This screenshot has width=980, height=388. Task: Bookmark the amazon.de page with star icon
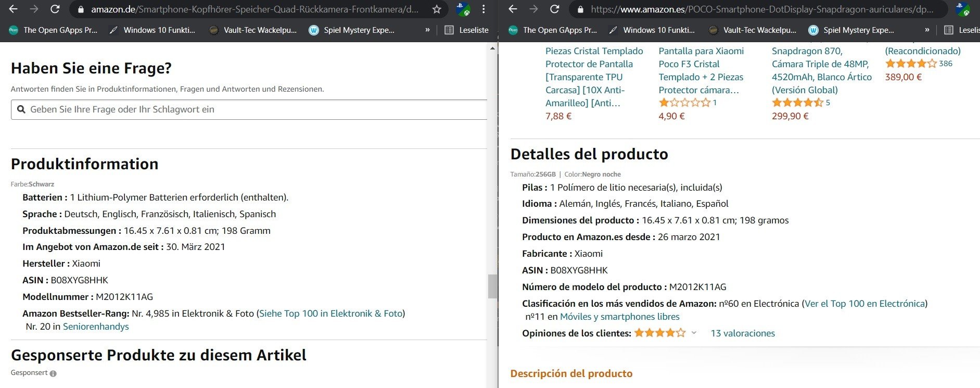coord(437,9)
